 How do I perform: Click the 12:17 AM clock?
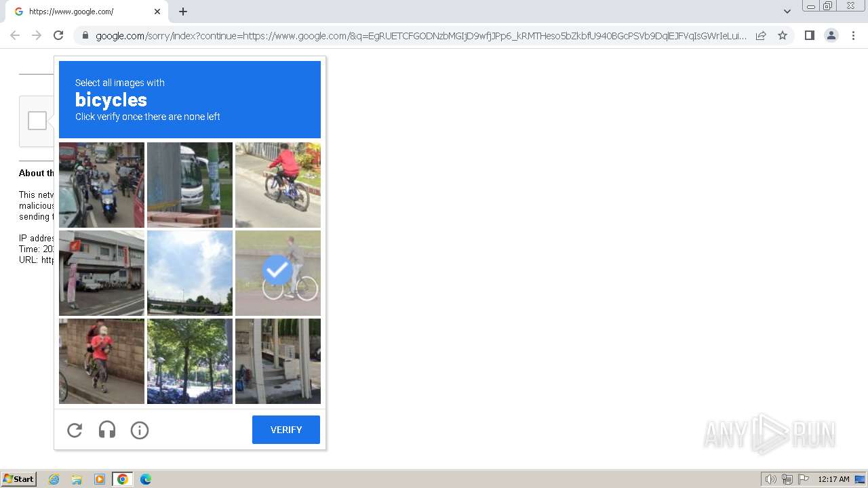click(833, 479)
